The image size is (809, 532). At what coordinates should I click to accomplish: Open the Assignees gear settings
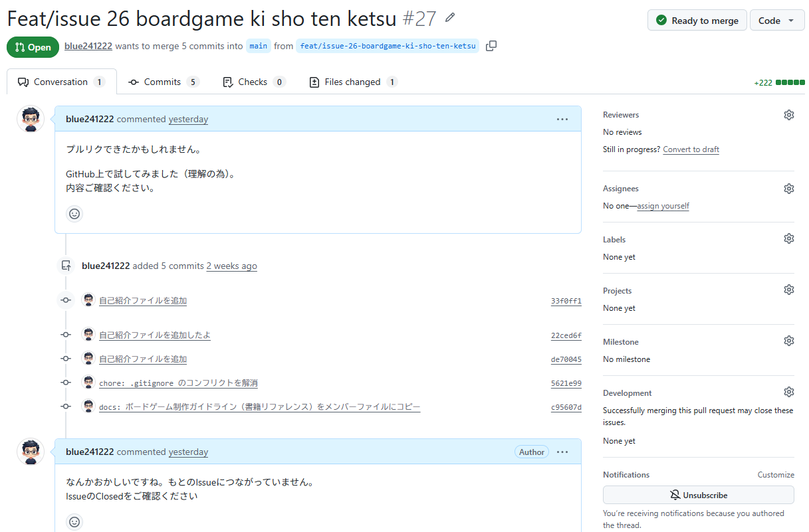(x=788, y=189)
